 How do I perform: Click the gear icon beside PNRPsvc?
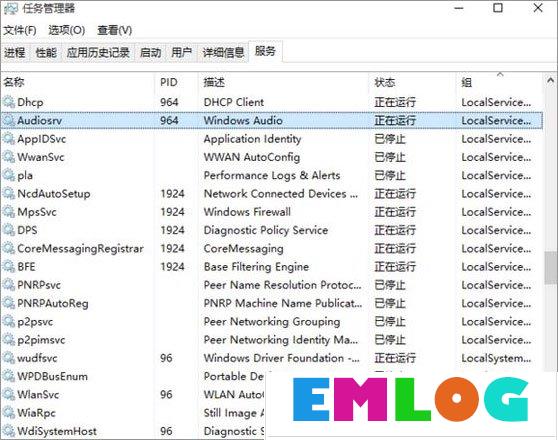[x=9, y=285]
